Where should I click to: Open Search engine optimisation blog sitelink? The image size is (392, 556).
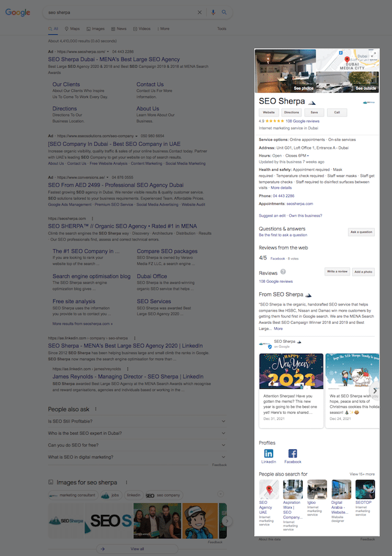click(91, 276)
